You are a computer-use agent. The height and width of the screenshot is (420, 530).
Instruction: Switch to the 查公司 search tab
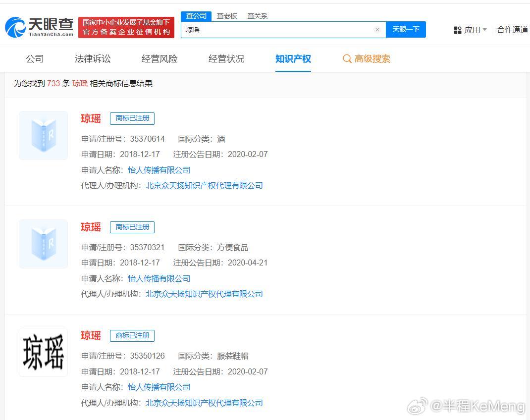click(x=196, y=16)
